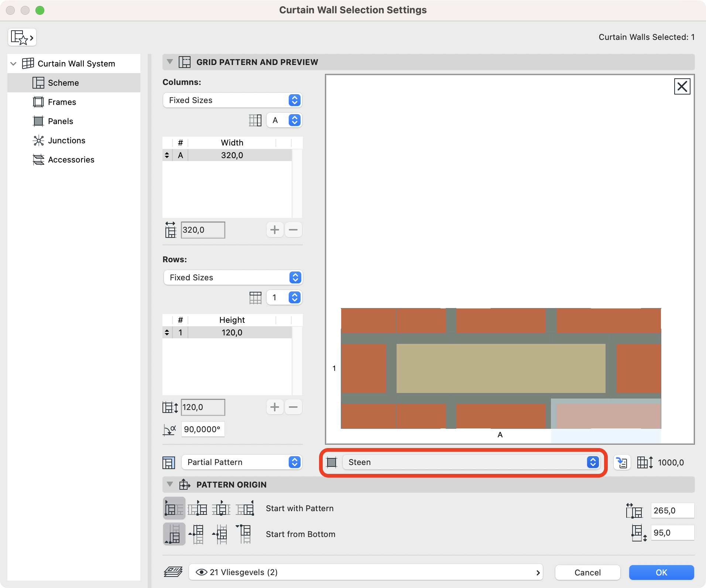Click the Curtain Wall System grid icon
This screenshot has height=588, width=706.
pos(28,64)
